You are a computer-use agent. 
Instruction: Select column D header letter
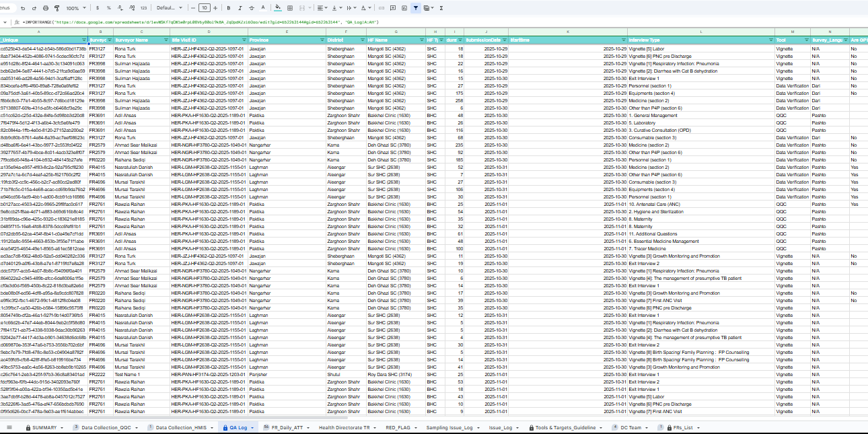click(209, 32)
